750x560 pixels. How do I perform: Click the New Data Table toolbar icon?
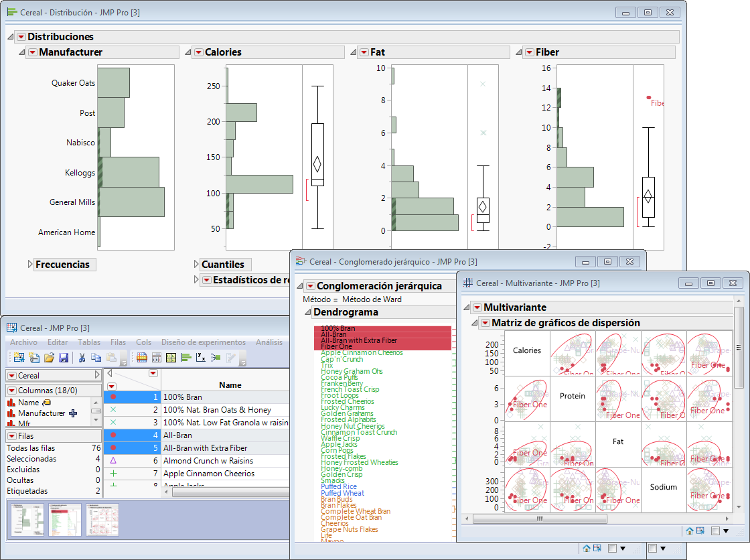[x=18, y=358]
